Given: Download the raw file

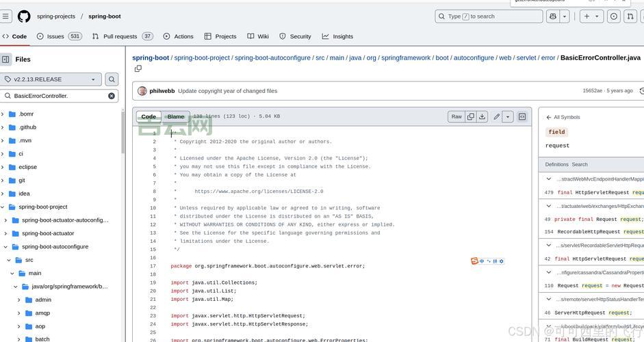Looking at the screenshot, I should click(482, 117).
